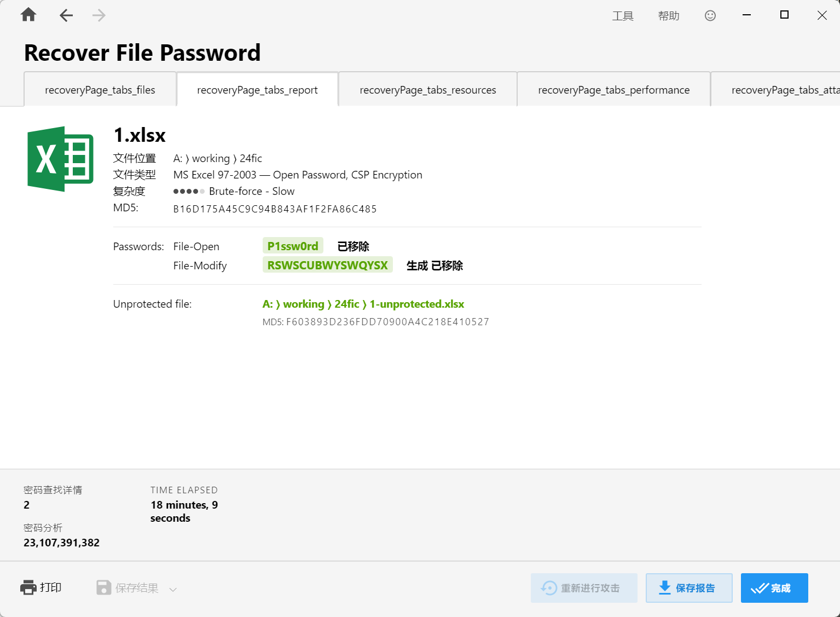Click the restart attack circular arrow icon

548,589
